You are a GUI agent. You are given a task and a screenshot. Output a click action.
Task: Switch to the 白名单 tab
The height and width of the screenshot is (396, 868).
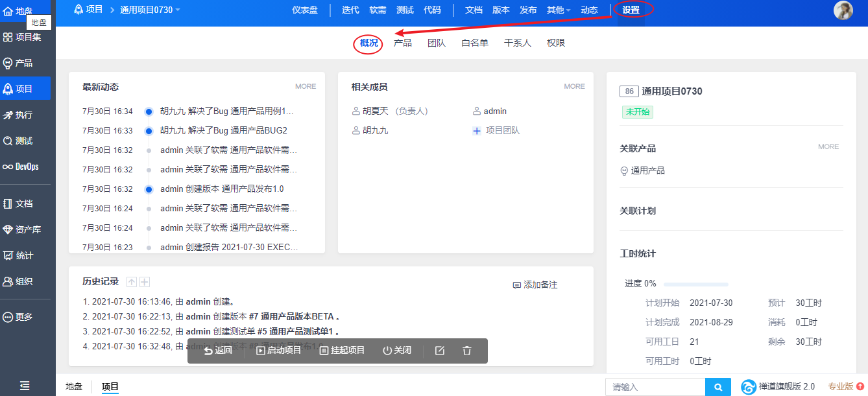[475, 43]
